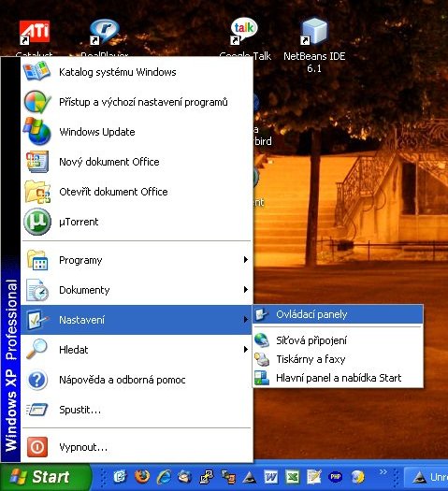Click the Nový dokument Office icon

(37, 162)
